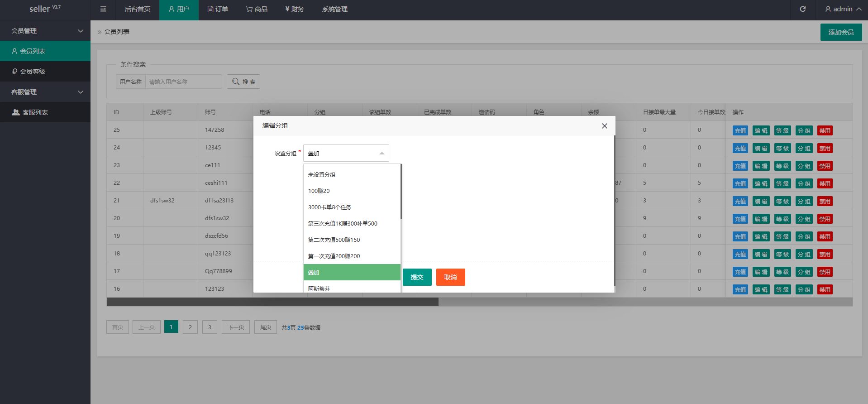Click the refresh icon in the top bar
This screenshot has width=868, height=404.
802,9
